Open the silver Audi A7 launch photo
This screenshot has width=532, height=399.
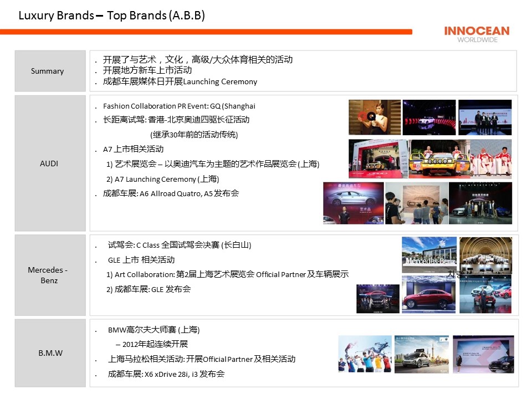[353, 203]
